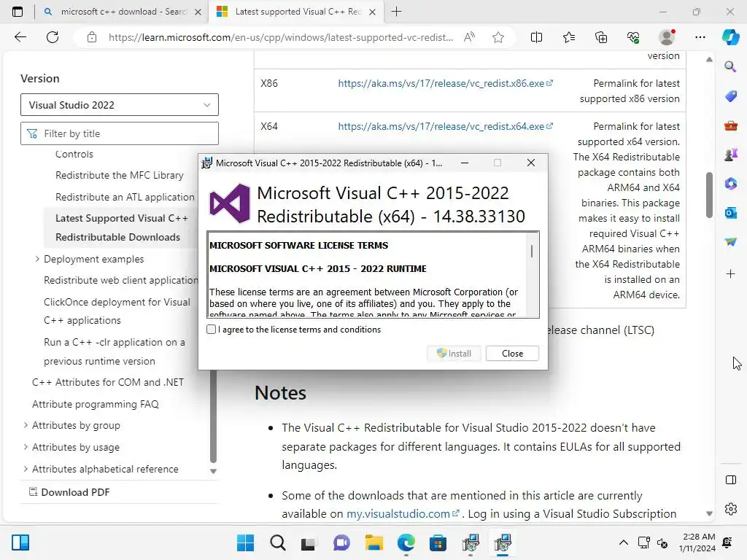
Task: Toggle the Read aloud icon
Action: 469,37
